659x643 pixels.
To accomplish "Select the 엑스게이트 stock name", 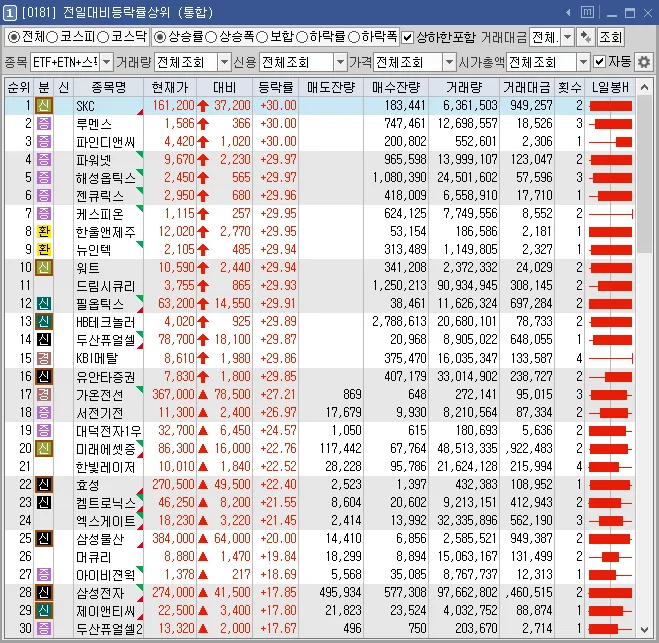I will pos(105,521).
